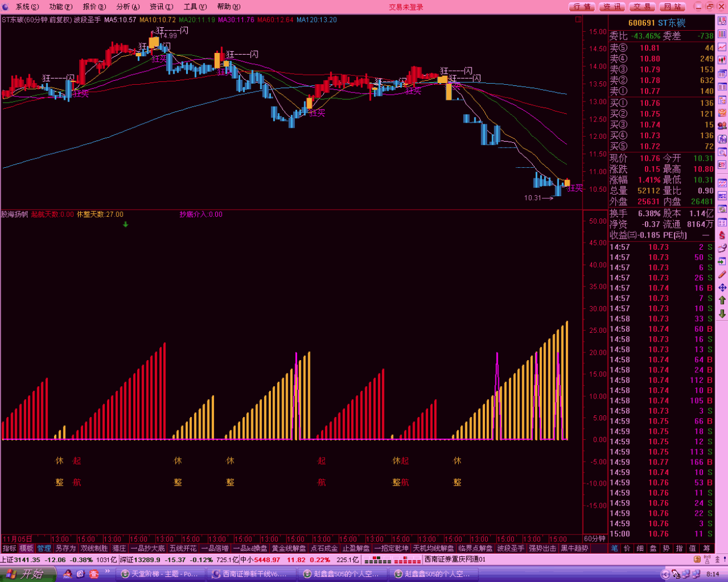The image size is (728, 582).
Task: Select the 点石成金 indicator template
Action: [x=324, y=549]
